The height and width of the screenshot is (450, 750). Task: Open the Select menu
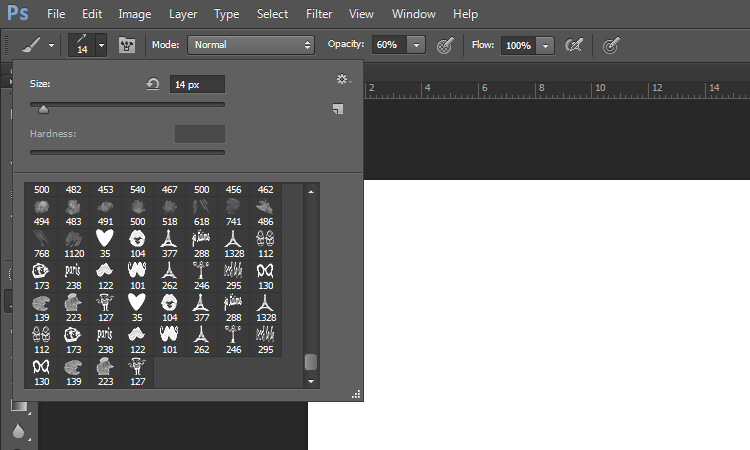point(272,14)
